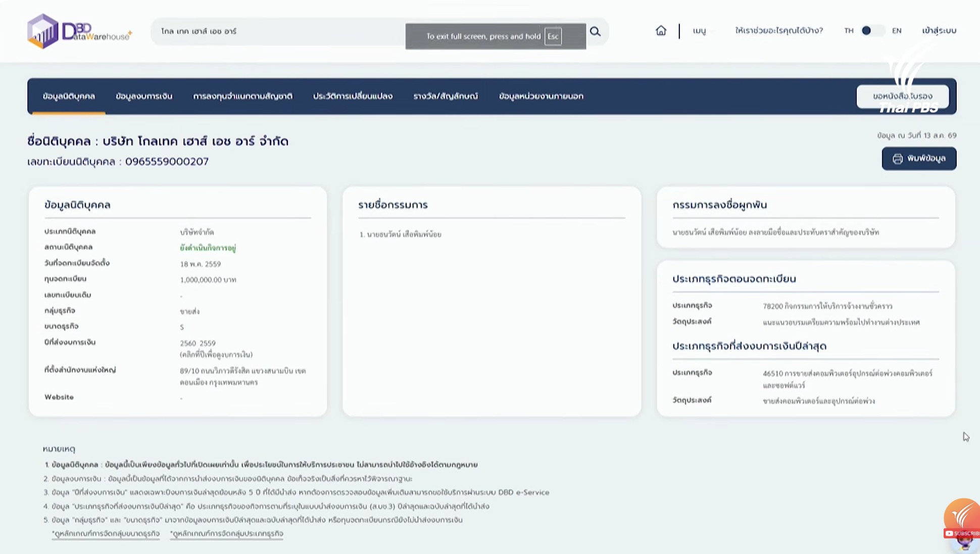
Task: Open the เมนู dropdown in the header
Action: click(700, 31)
